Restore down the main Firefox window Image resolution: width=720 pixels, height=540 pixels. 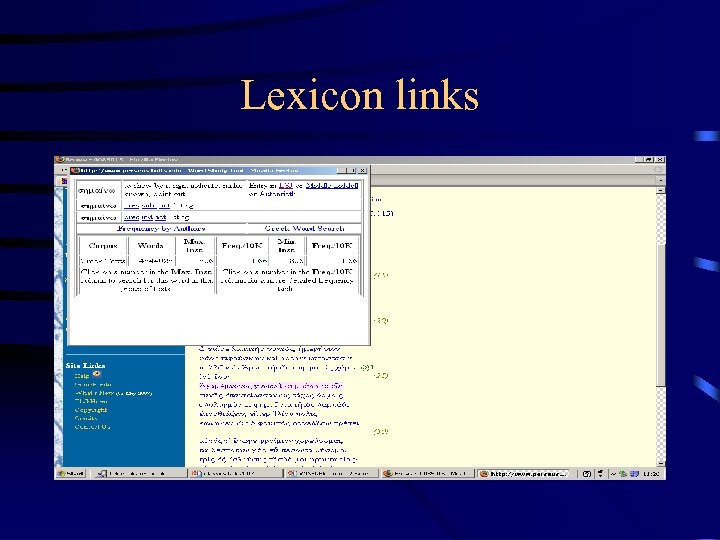tap(649, 159)
